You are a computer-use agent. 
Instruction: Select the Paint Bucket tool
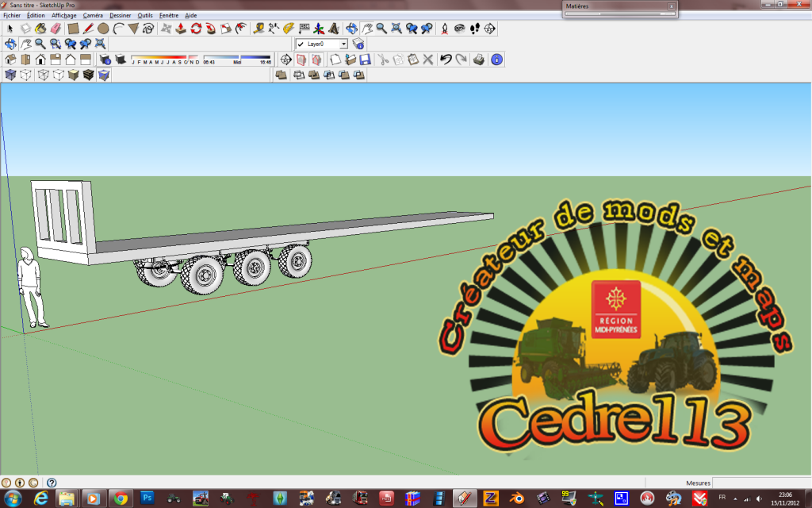click(40, 29)
